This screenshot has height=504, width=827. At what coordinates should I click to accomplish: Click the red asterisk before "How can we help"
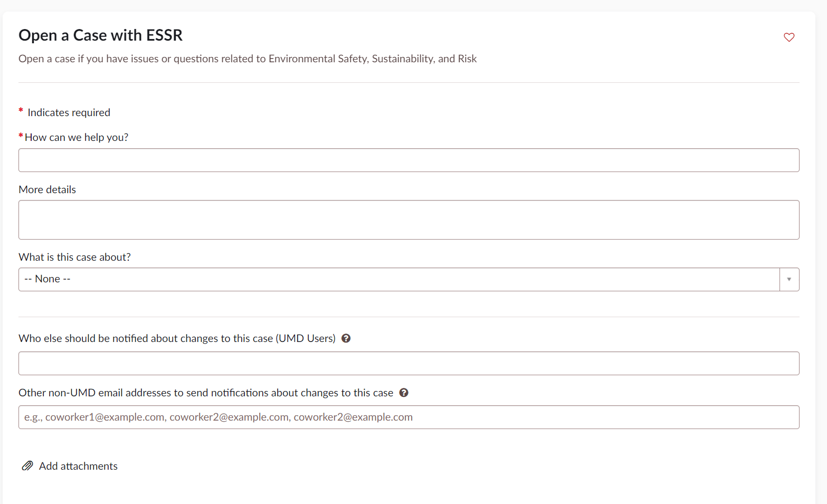click(21, 137)
